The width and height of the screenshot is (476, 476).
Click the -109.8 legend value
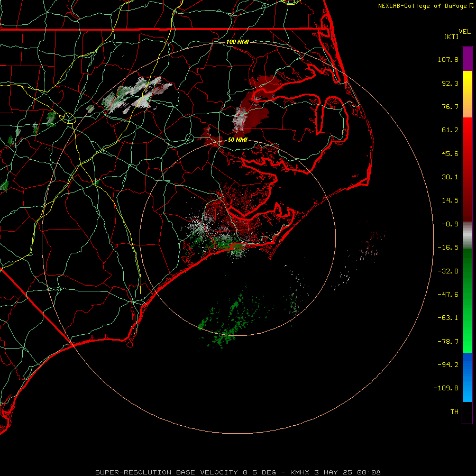coord(446,388)
